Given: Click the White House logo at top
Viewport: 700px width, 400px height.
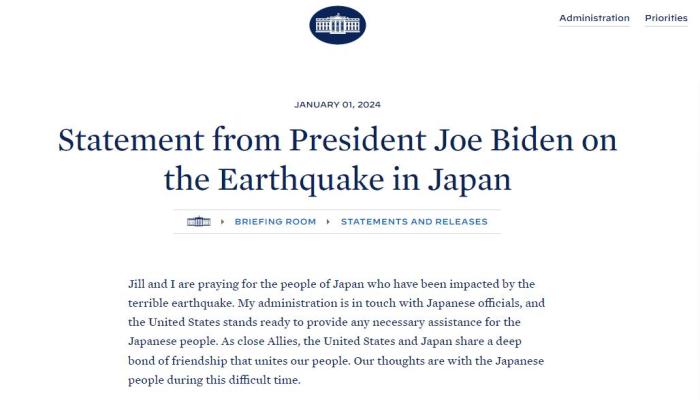Looking at the screenshot, I should pyautogui.click(x=338, y=24).
